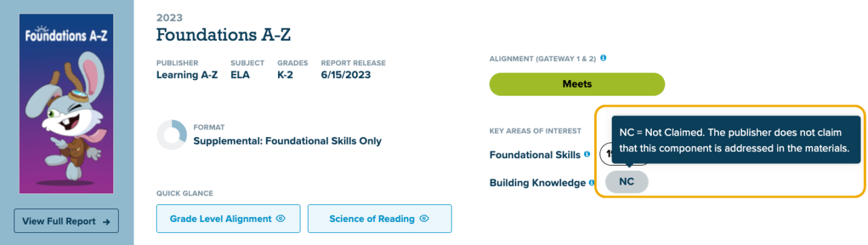The height and width of the screenshot is (245, 868).
Task: Click the green Meets alignment bar
Action: coord(577,84)
